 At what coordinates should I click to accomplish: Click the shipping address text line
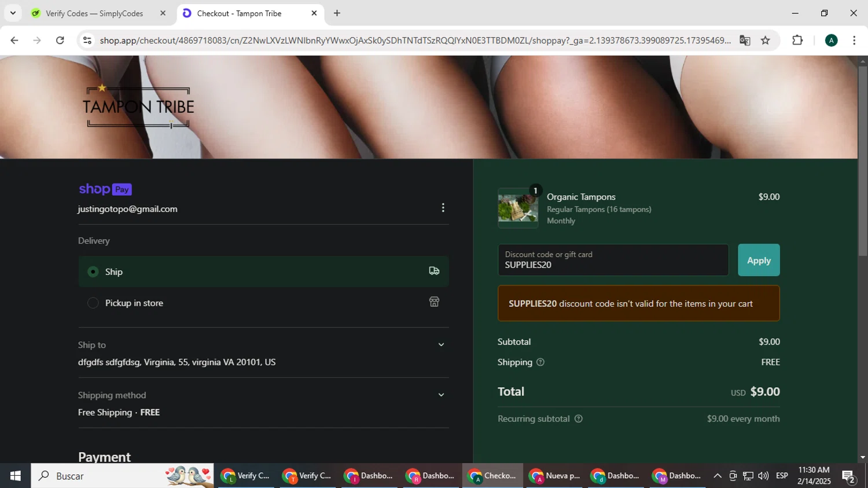(176, 362)
